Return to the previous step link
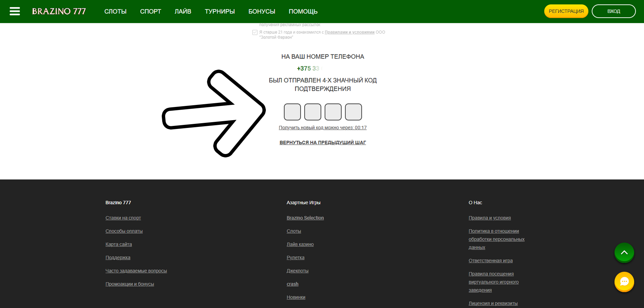Image resolution: width=644 pixels, height=308 pixels. (322, 142)
